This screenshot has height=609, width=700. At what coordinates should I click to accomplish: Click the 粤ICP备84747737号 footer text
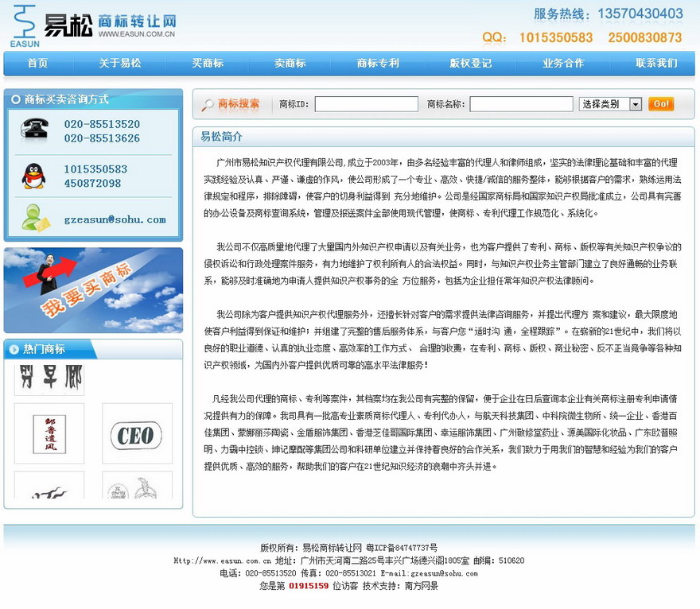tap(402, 548)
